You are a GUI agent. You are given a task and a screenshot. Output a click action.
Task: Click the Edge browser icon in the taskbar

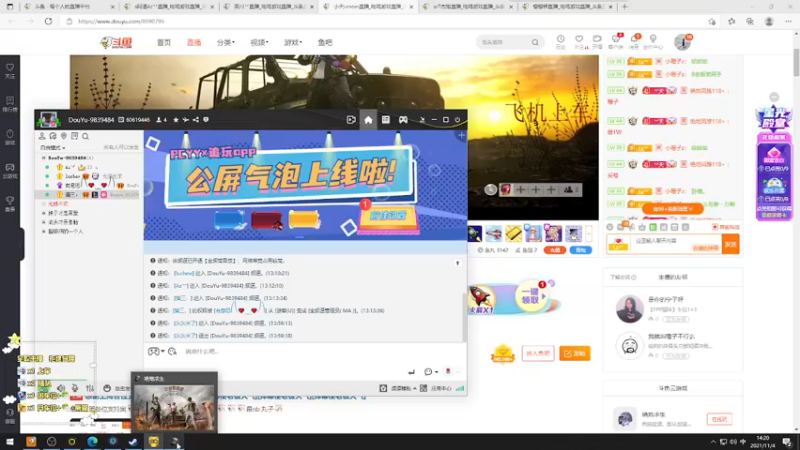pyautogui.click(x=92, y=441)
